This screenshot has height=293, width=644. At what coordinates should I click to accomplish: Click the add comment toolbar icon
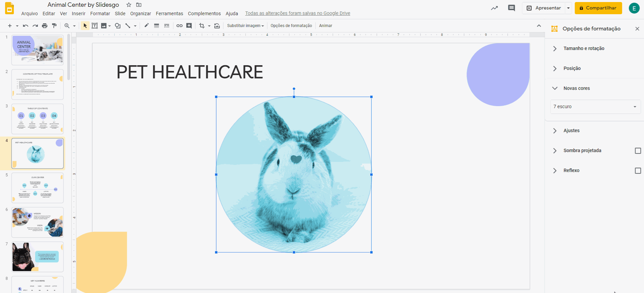189,26
